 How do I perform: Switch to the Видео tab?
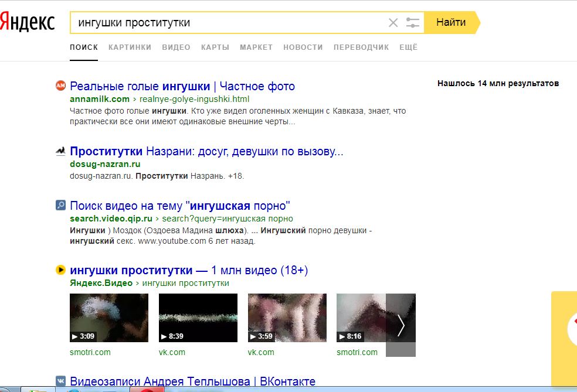click(177, 47)
